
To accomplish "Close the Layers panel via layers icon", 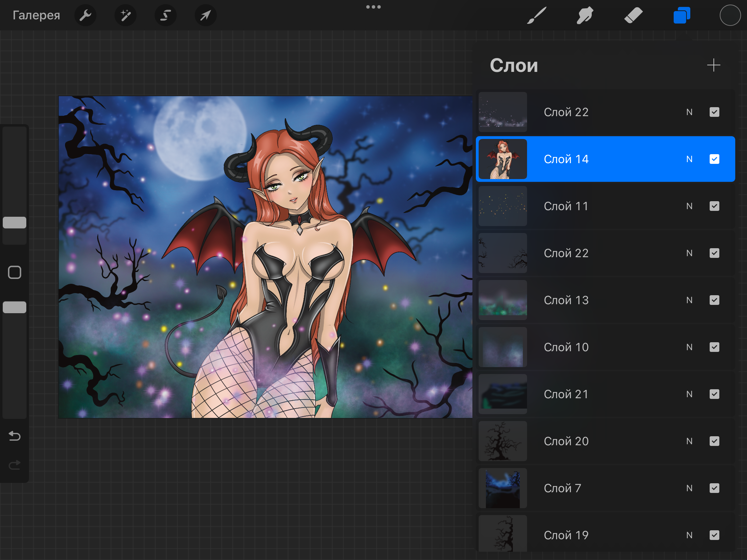I will (x=682, y=15).
